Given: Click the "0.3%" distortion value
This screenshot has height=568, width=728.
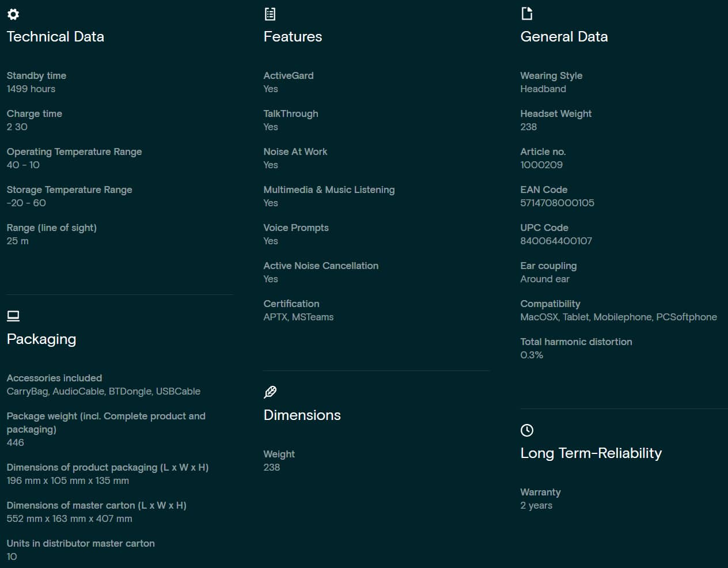Looking at the screenshot, I should pos(532,355).
